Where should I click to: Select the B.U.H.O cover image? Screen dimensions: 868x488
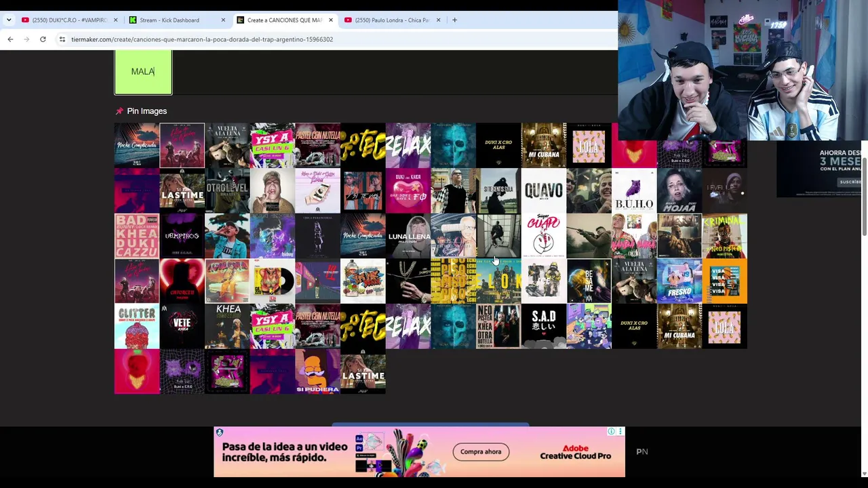pos(634,190)
